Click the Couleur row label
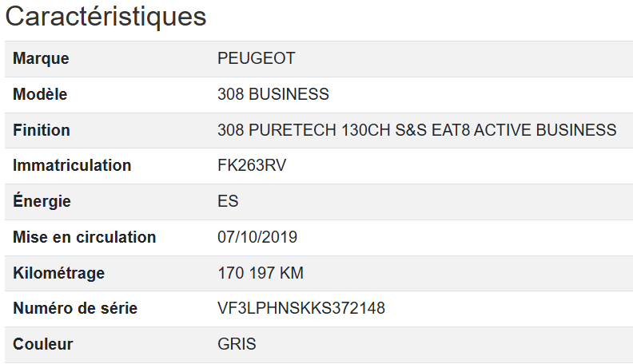The image size is (633, 364). [43, 344]
